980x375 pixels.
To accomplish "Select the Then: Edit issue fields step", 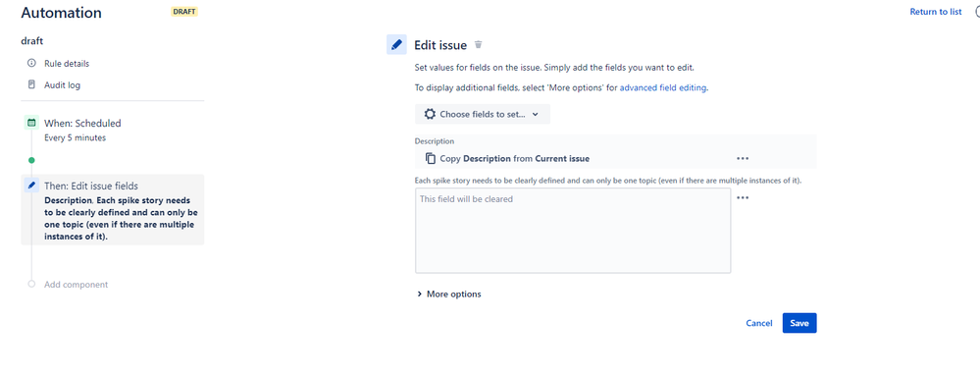I will point(113,209).
